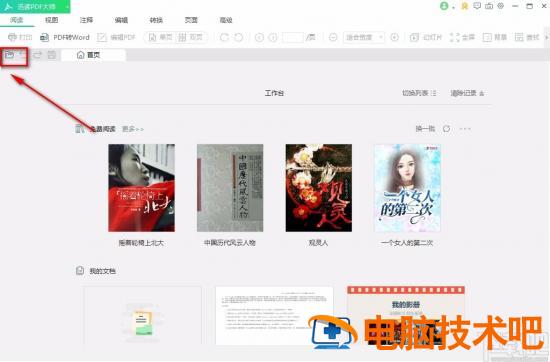Screen dimensions: 550x362
Task: Go to the next page
Action: [x=273, y=37]
